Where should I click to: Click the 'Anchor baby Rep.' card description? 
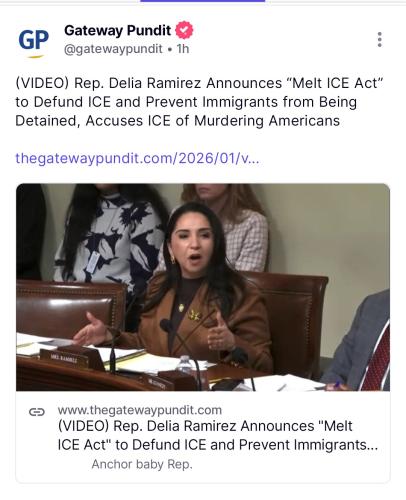tap(142, 464)
